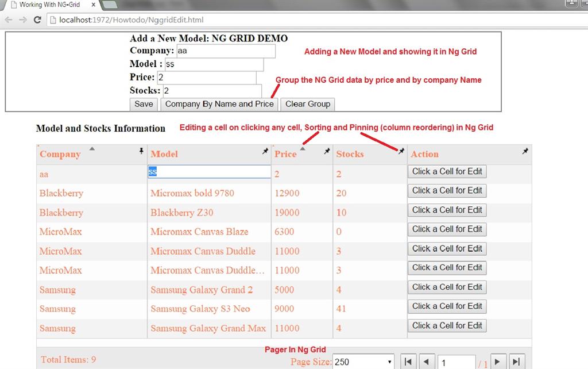Click edit button for Blackberry Z30
This screenshot has width=588, height=369.
point(447,210)
